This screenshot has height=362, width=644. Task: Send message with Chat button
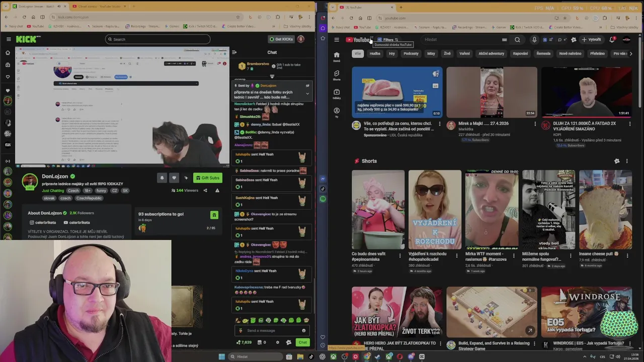click(302, 342)
